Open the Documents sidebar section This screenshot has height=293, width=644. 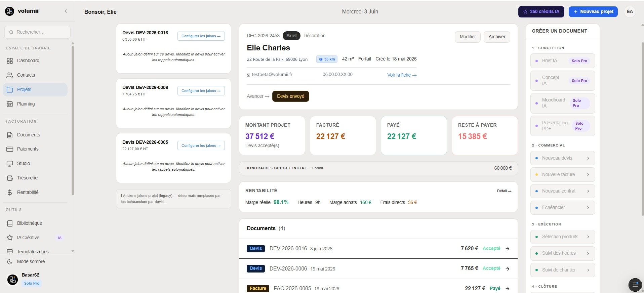tap(35, 135)
